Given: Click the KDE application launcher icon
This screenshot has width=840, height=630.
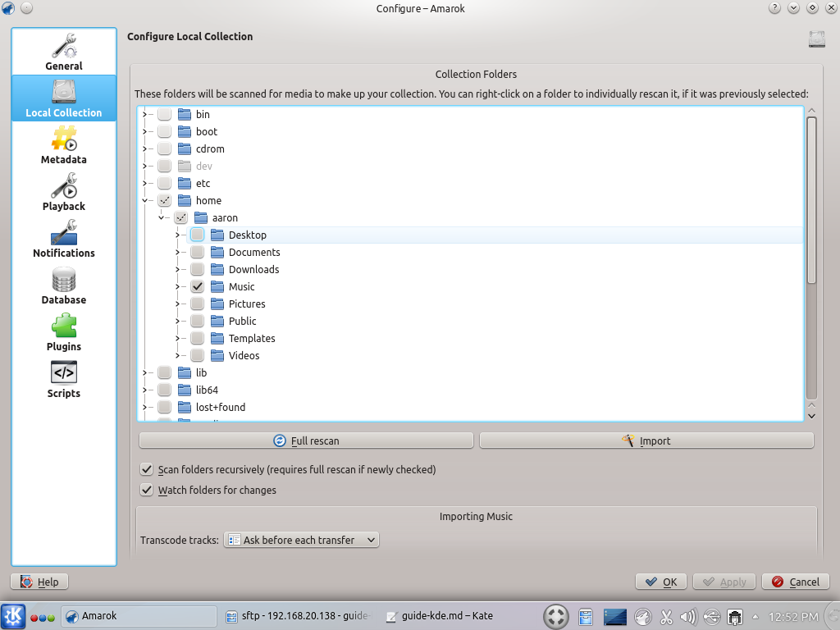Looking at the screenshot, I should (x=13, y=617).
